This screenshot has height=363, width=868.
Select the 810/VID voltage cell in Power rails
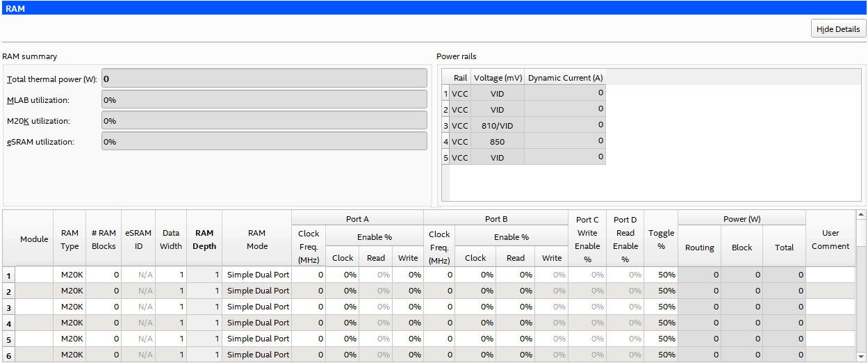coord(497,126)
